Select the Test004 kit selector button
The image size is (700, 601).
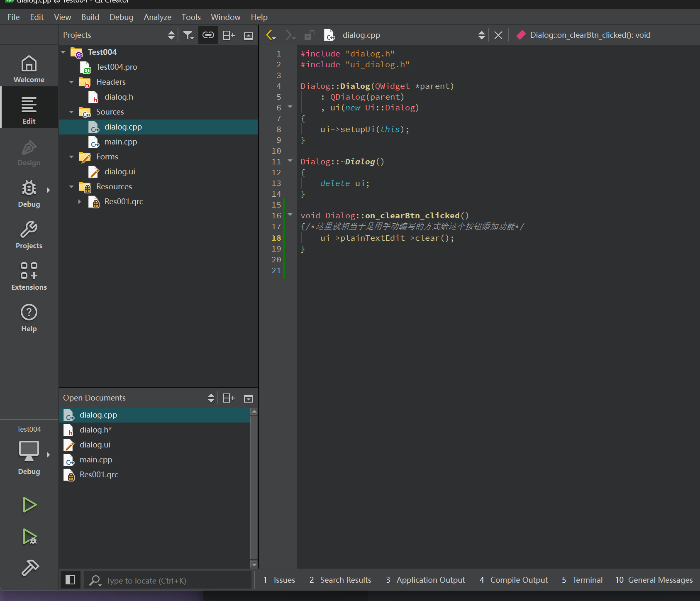(29, 452)
